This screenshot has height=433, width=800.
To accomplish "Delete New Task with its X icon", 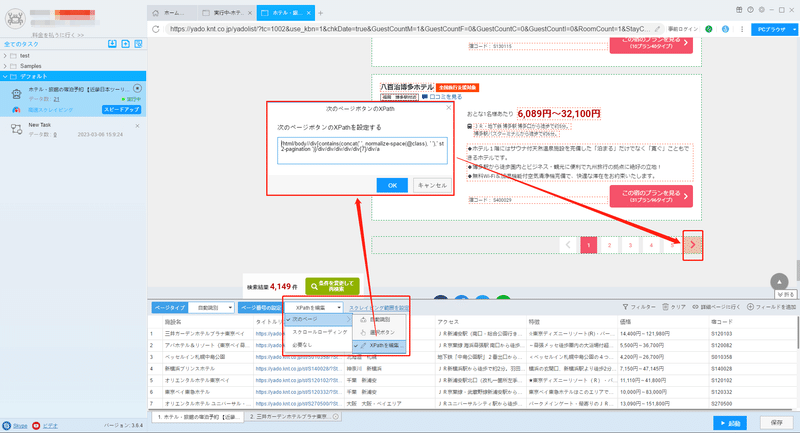I will (x=137, y=125).
